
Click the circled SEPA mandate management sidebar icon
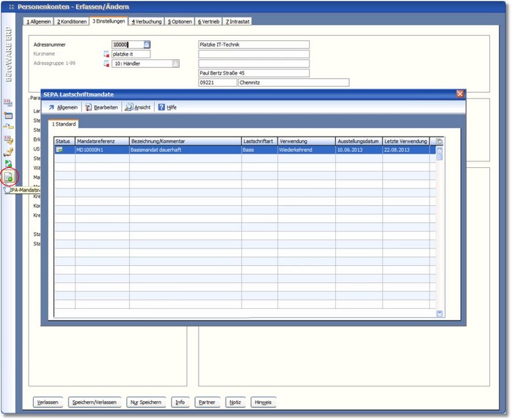(x=9, y=177)
